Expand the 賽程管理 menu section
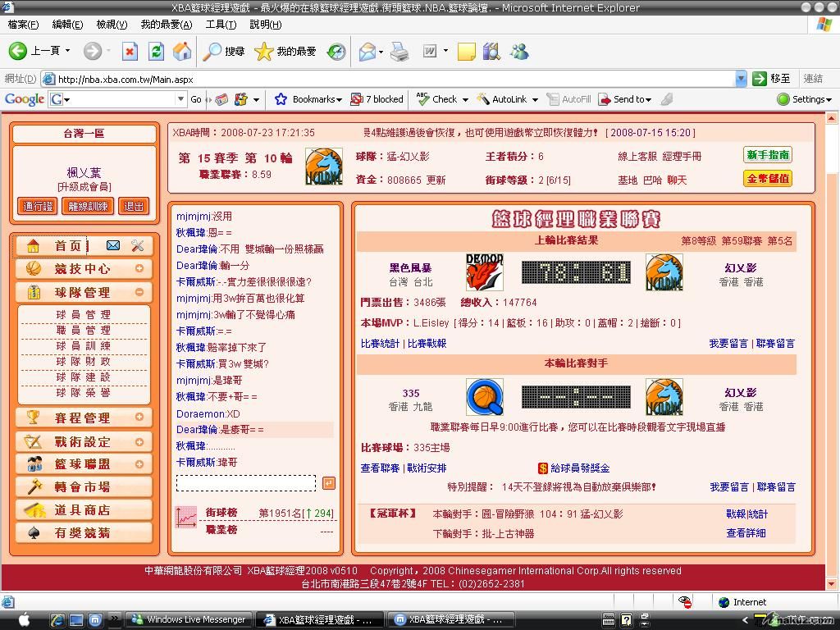 click(139, 418)
